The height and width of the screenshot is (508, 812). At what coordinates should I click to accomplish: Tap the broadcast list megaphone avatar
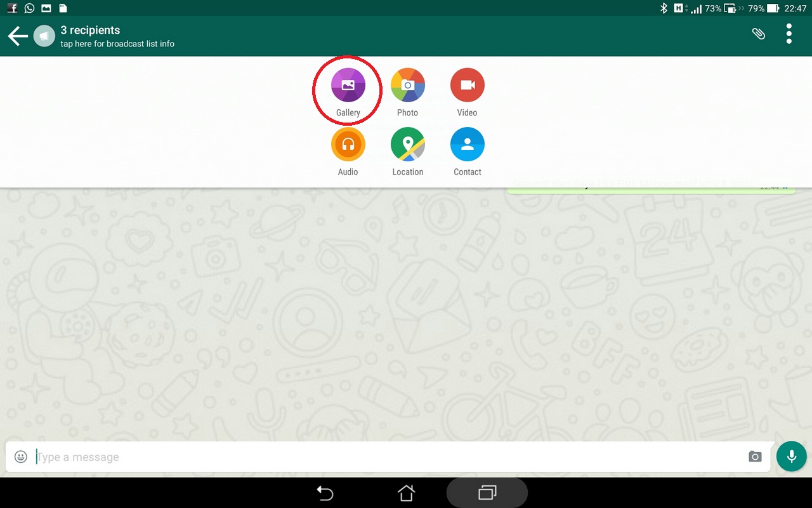44,36
